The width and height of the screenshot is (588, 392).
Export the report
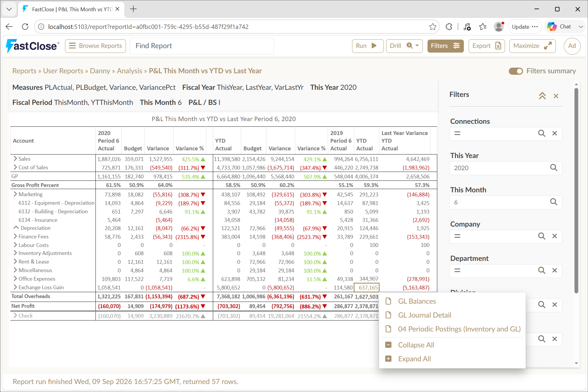point(486,46)
